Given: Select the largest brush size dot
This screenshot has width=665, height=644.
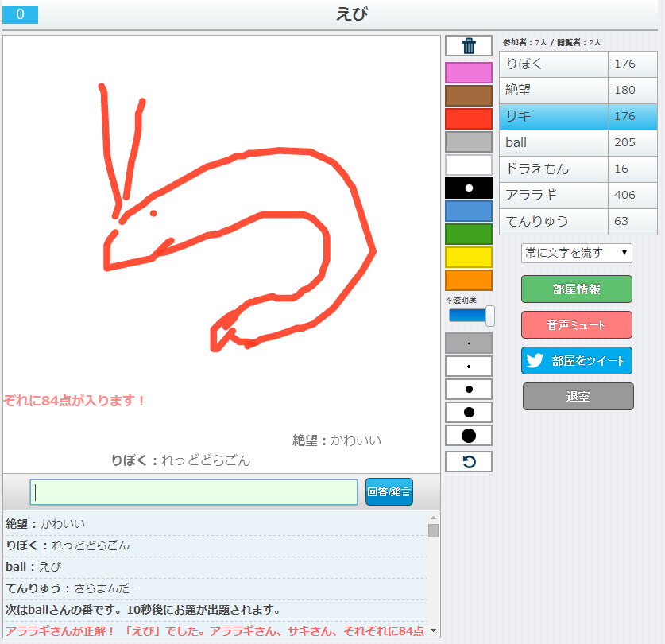Looking at the screenshot, I should pos(469,436).
